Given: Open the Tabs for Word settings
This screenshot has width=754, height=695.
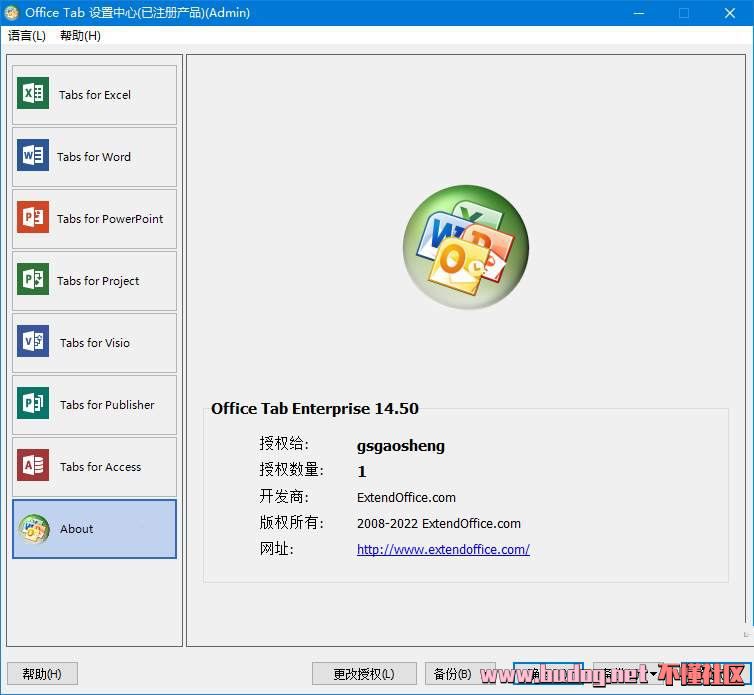Looking at the screenshot, I should (x=94, y=157).
